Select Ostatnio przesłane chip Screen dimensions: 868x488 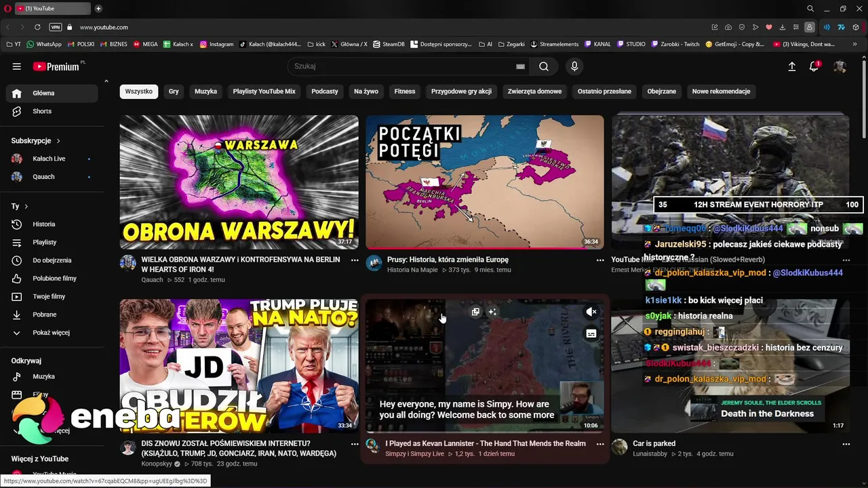[x=604, y=91]
